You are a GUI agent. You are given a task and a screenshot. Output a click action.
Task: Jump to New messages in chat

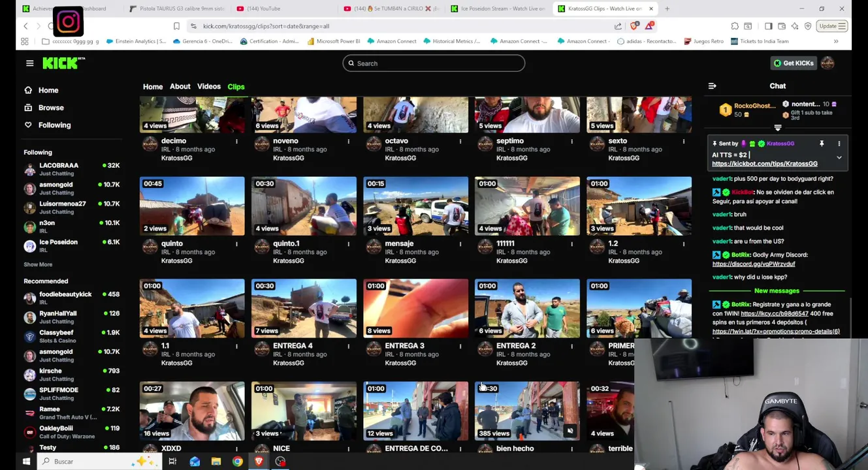coord(777,291)
